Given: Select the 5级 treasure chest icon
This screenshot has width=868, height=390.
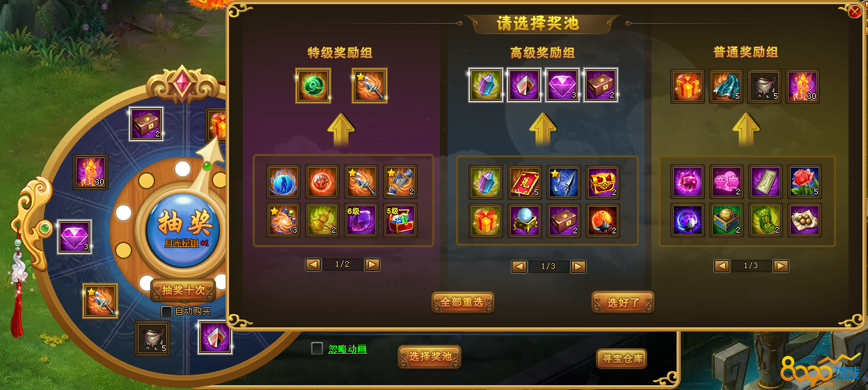Looking at the screenshot, I should (400, 220).
